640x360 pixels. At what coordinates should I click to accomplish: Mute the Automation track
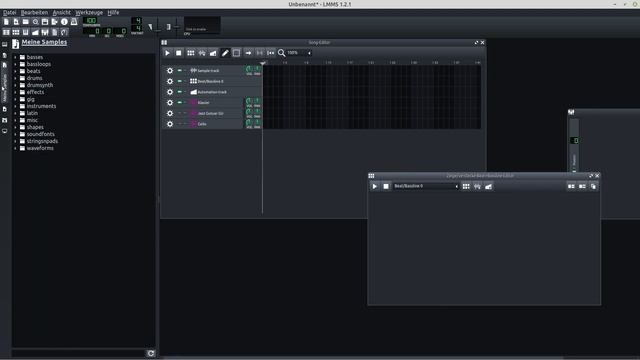point(180,91)
